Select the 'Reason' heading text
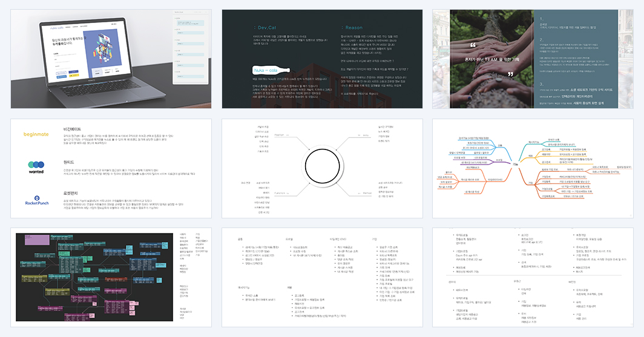Viewport: 644px width, 337px height. click(x=353, y=27)
